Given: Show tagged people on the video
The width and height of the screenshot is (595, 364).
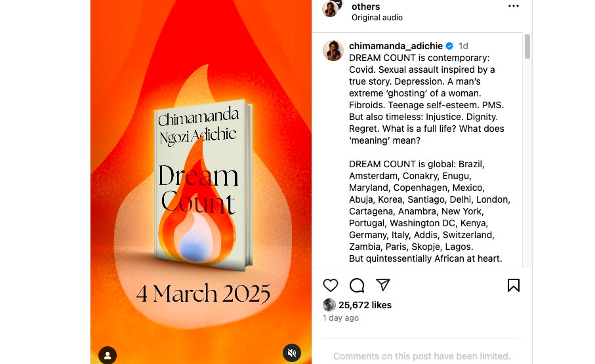Looking at the screenshot, I should [x=108, y=355].
